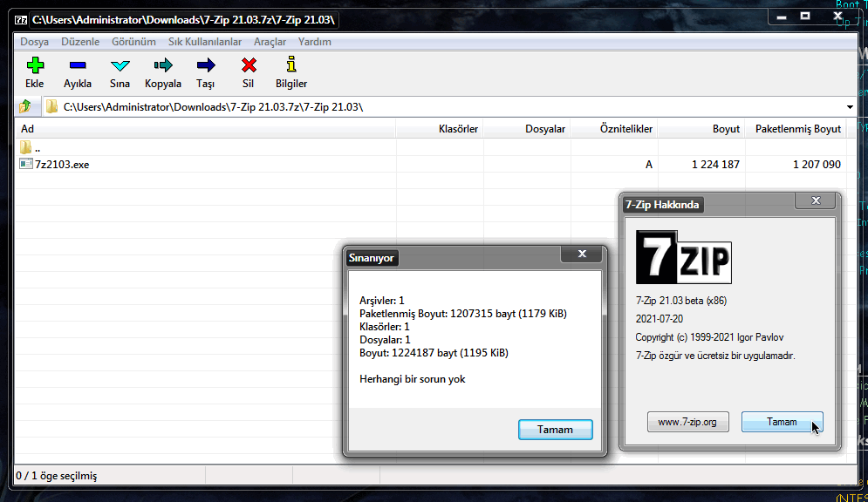Maximize the 7-Zip file manager window

coord(805,17)
